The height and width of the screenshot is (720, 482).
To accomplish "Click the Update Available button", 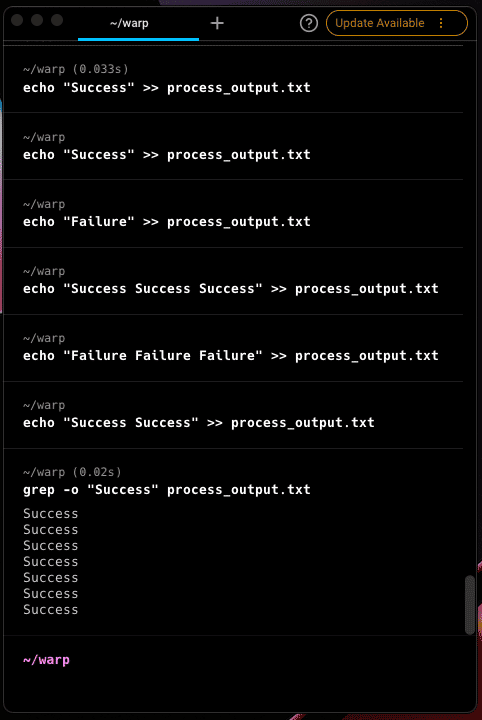I will (380, 23).
